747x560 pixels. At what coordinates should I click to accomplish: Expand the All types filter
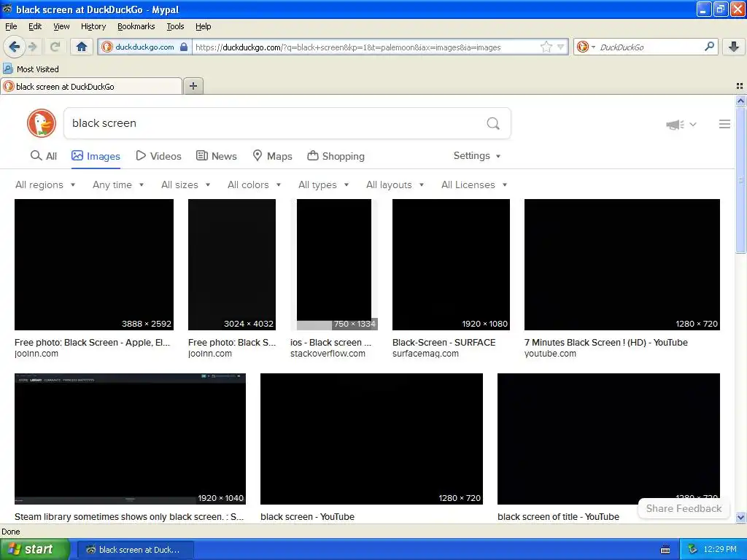pos(323,184)
